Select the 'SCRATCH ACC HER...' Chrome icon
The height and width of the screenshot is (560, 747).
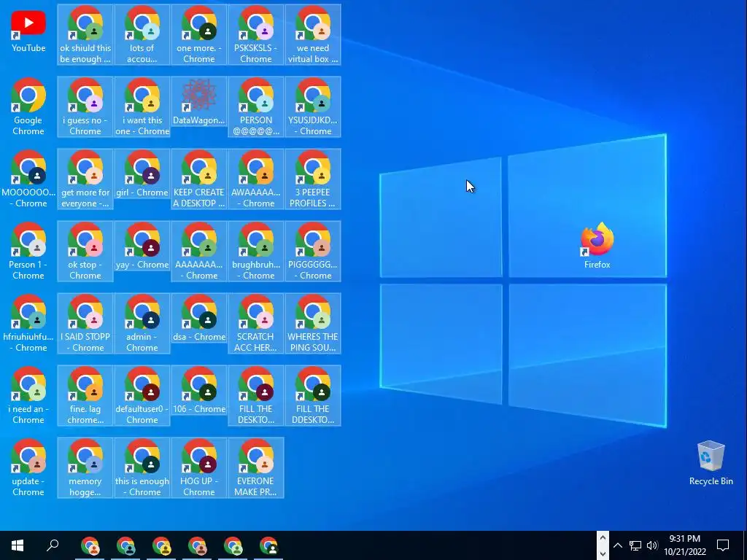pos(256,323)
